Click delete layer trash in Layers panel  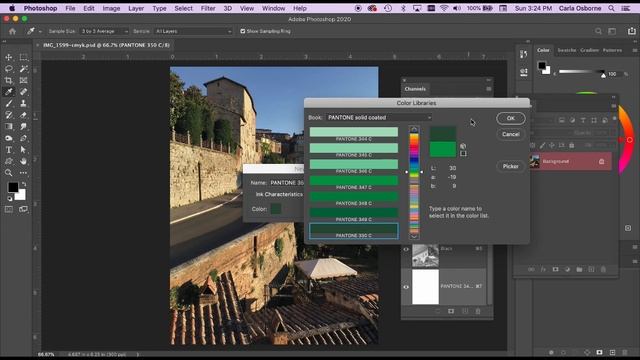[x=603, y=269]
